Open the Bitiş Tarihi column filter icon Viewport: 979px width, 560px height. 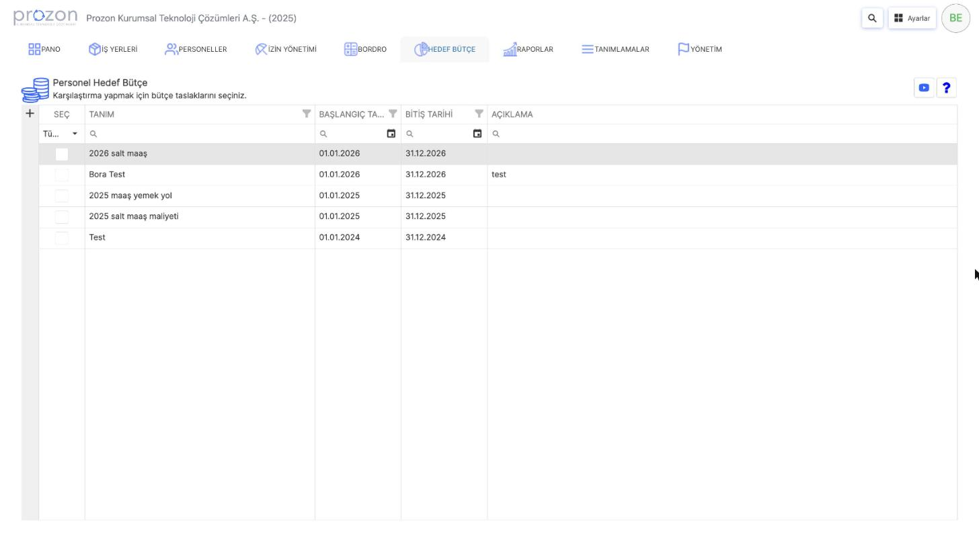tap(479, 114)
